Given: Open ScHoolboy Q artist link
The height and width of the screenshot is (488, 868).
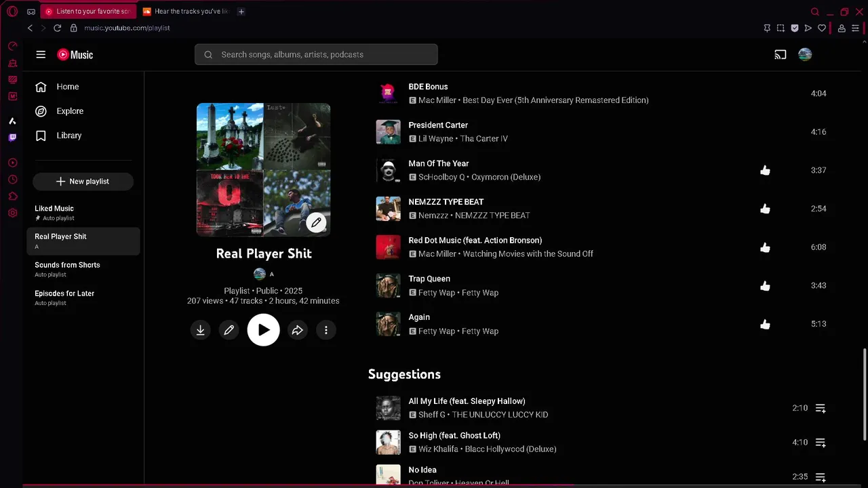Looking at the screenshot, I should pyautogui.click(x=441, y=177).
